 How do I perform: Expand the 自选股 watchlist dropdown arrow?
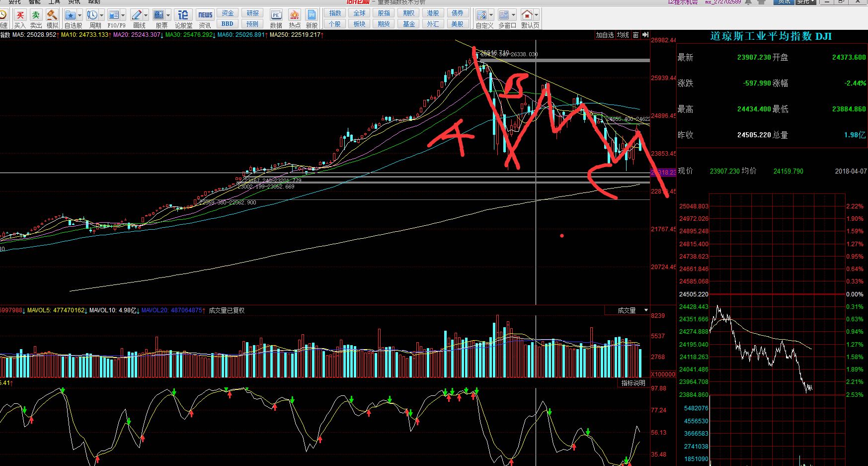(x=79, y=15)
